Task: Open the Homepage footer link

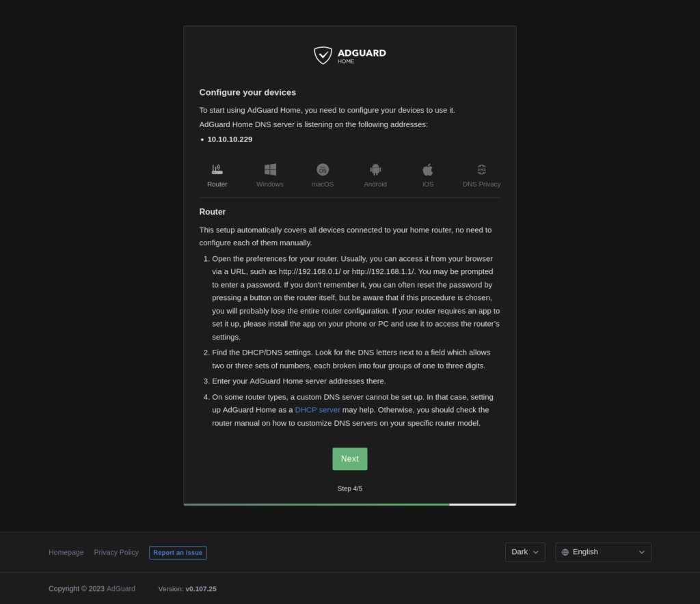Action: 66,552
